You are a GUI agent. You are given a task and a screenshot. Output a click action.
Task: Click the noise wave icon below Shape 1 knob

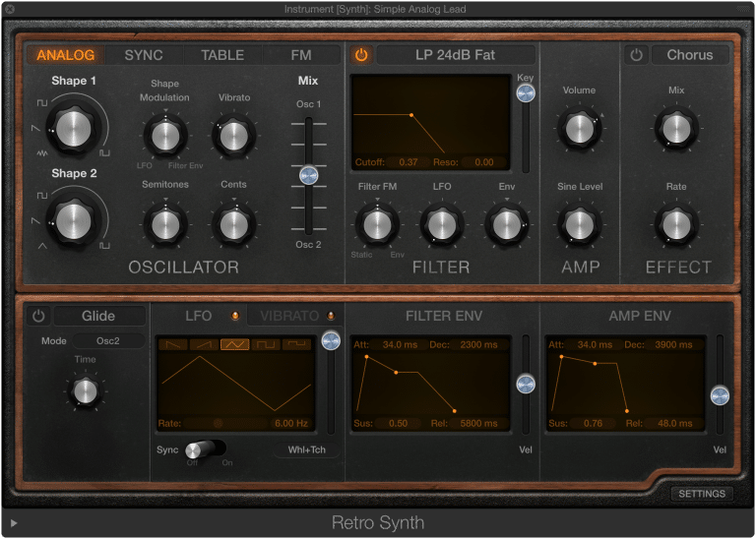42,153
